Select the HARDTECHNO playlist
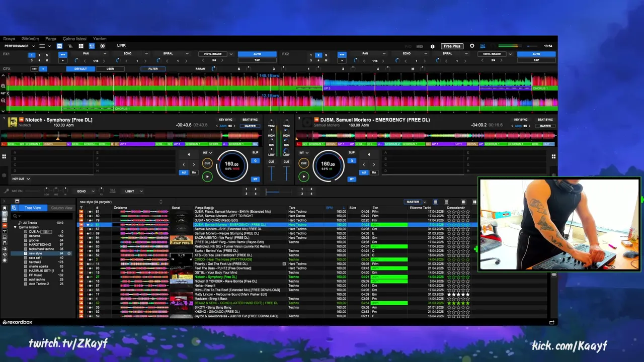Viewport: 644px width, 362px height. coord(40,244)
